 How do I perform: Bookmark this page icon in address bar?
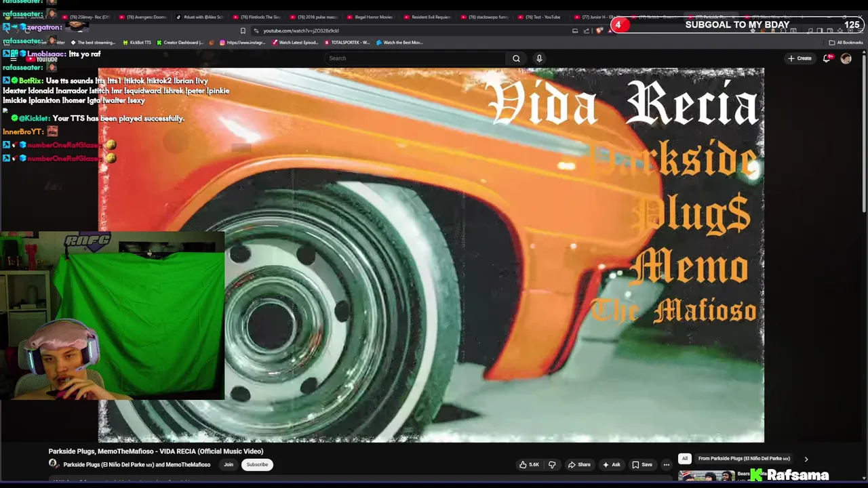pyautogui.click(x=243, y=30)
